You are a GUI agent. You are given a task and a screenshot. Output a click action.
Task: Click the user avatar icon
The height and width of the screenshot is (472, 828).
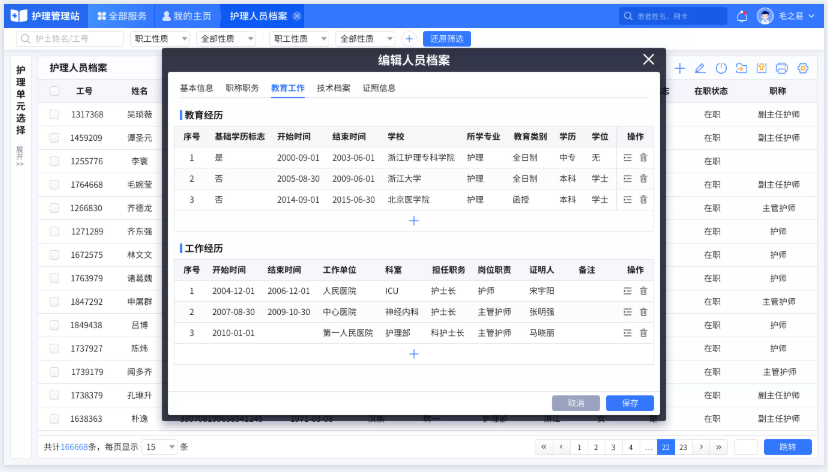tap(765, 16)
